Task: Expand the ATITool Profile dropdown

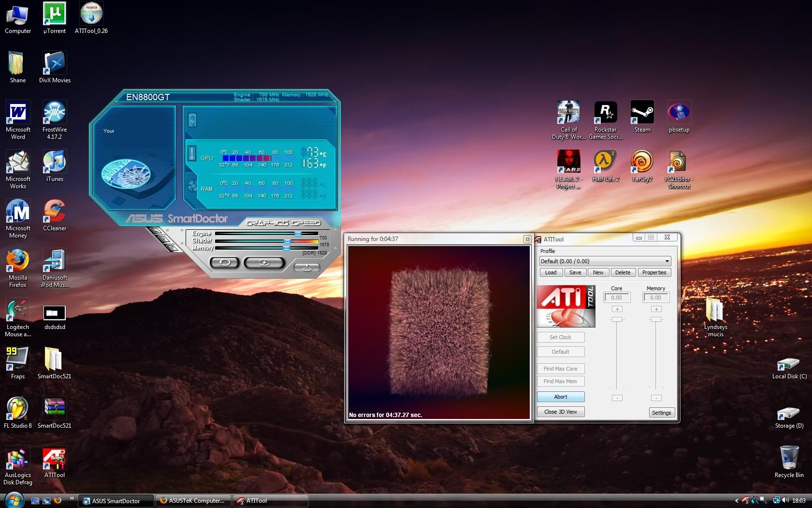Action: [667, 261]
